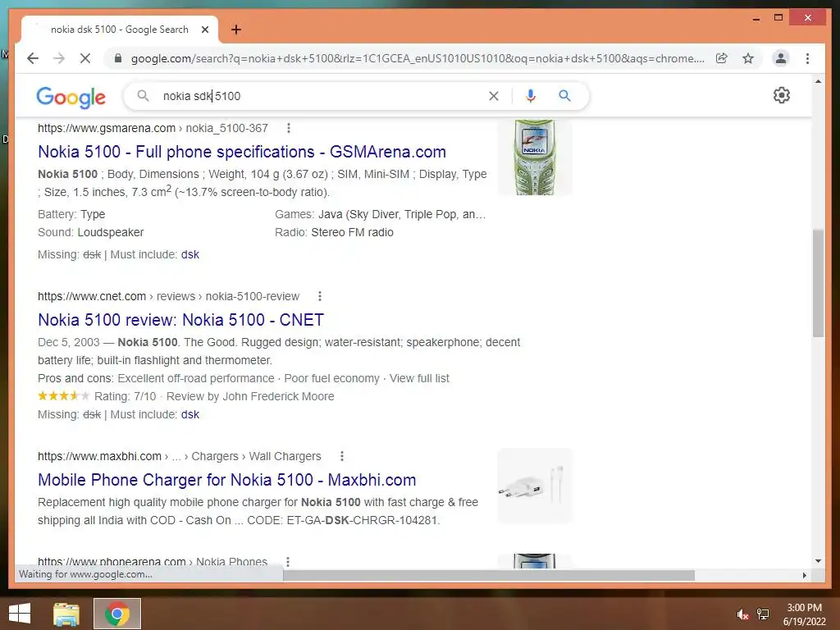The width and height of the screenshot is (840, 630).
Task: Bookmark this page with the star
Action: pos(748,58)
